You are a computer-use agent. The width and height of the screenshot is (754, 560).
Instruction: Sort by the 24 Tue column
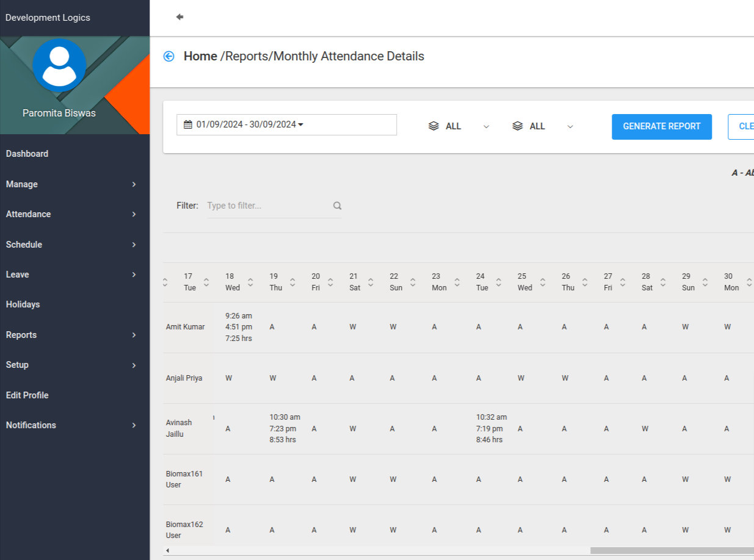click(499, 282)
